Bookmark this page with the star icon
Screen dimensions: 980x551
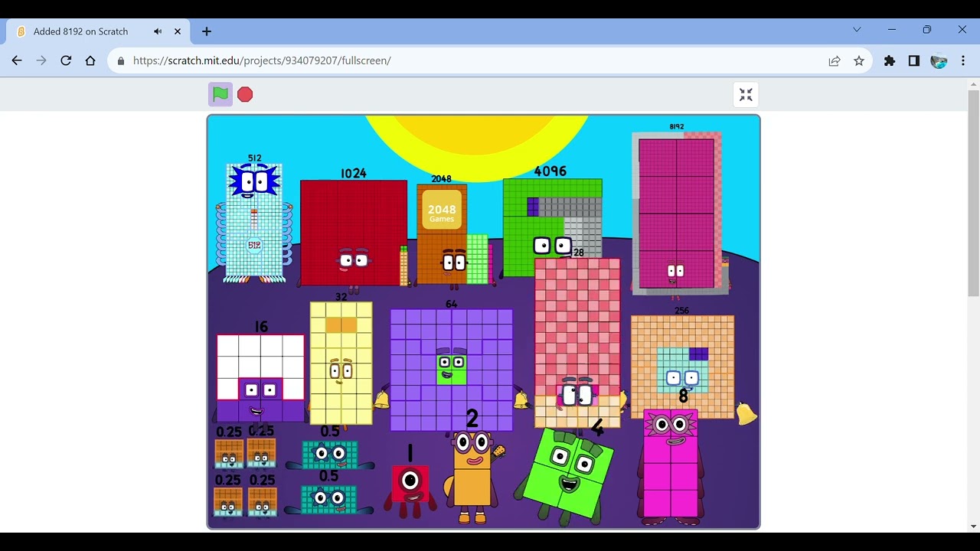859,60
